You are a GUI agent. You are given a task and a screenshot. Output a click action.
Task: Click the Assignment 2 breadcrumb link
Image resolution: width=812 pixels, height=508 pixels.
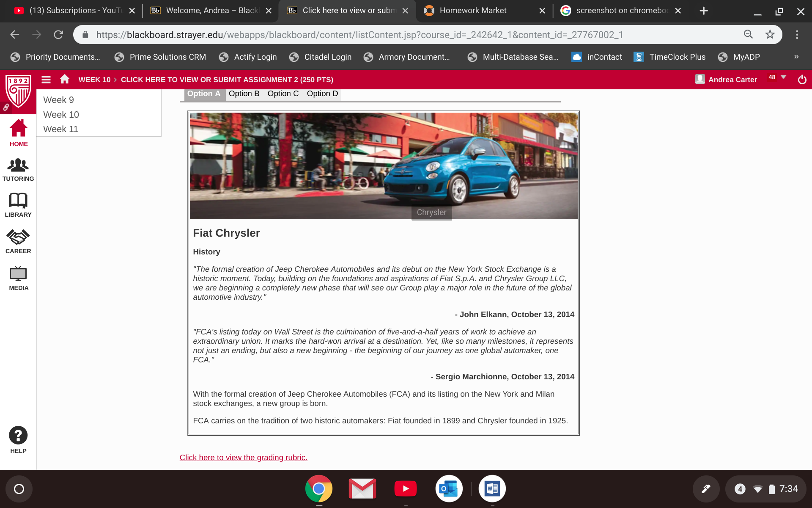[x=227, y=80]
